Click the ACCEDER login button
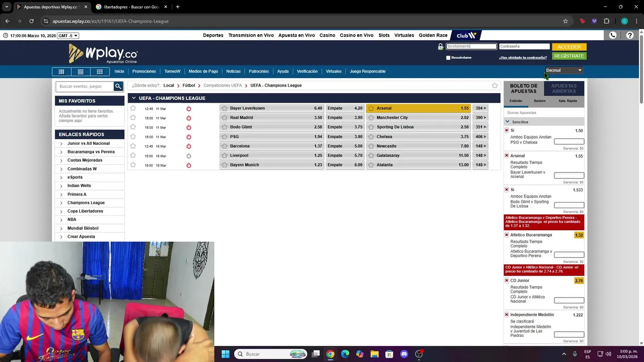The height and width of the screenshot is (362, 644). click(x=569, y=47)
